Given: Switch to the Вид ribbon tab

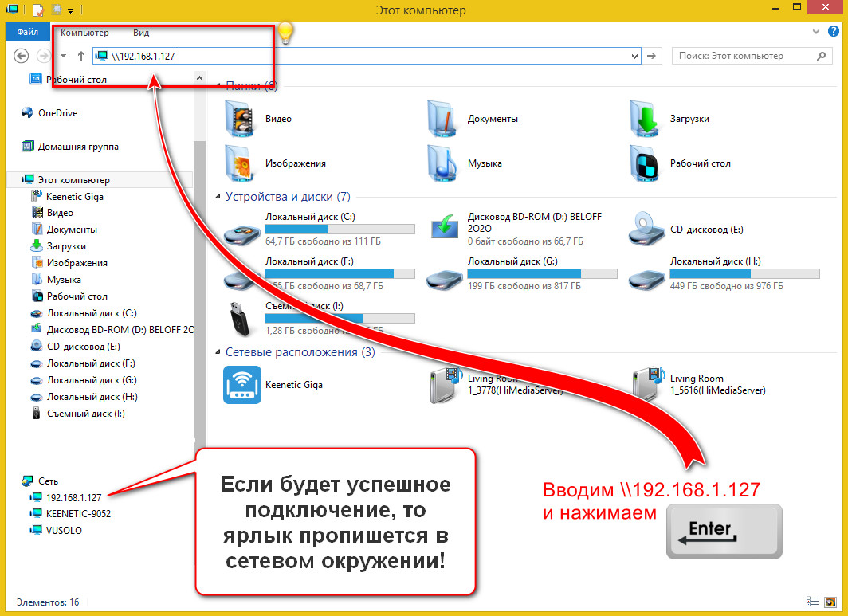Looking at the screenshot, I should click(141, 33).
